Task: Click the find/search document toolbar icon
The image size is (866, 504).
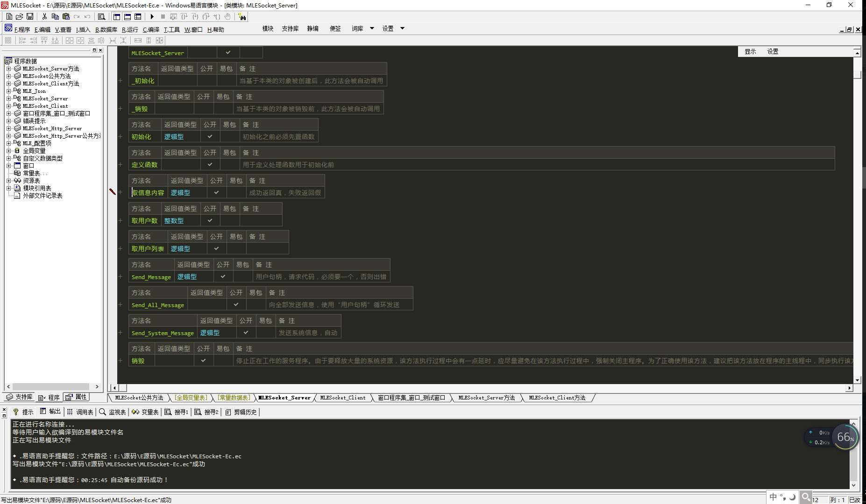Action: [x=101, y=16]
